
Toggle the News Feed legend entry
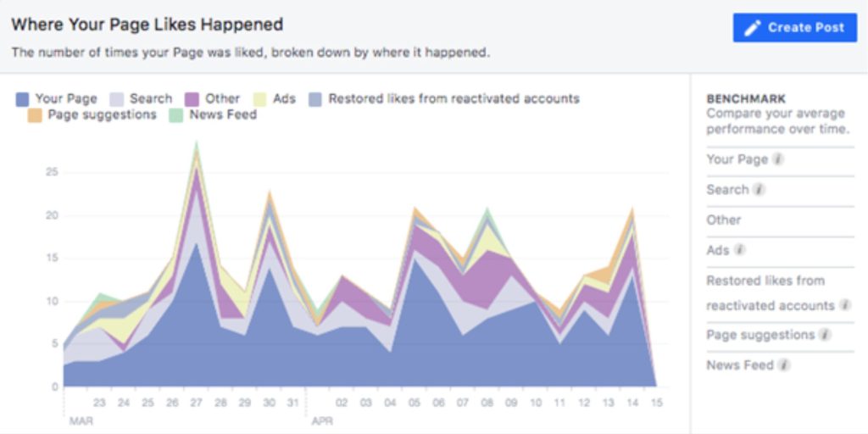[177, 115]
